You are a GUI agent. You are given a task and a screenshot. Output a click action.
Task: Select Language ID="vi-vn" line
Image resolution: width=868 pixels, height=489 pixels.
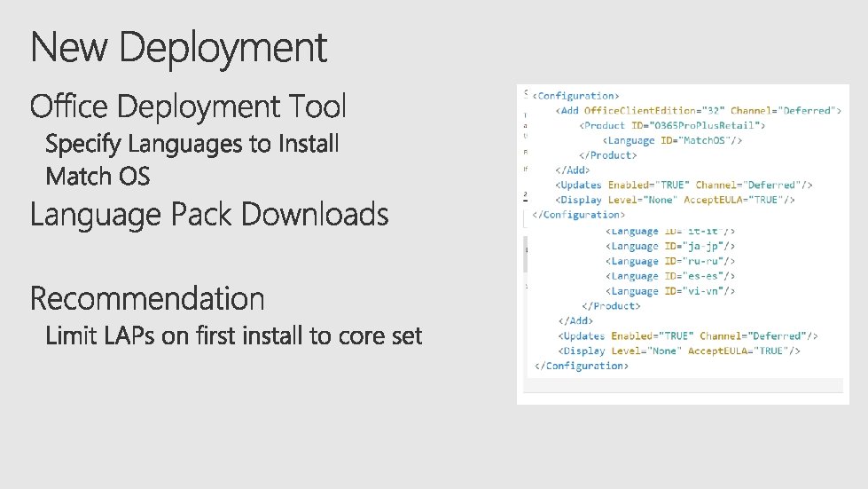click(670, 291)
